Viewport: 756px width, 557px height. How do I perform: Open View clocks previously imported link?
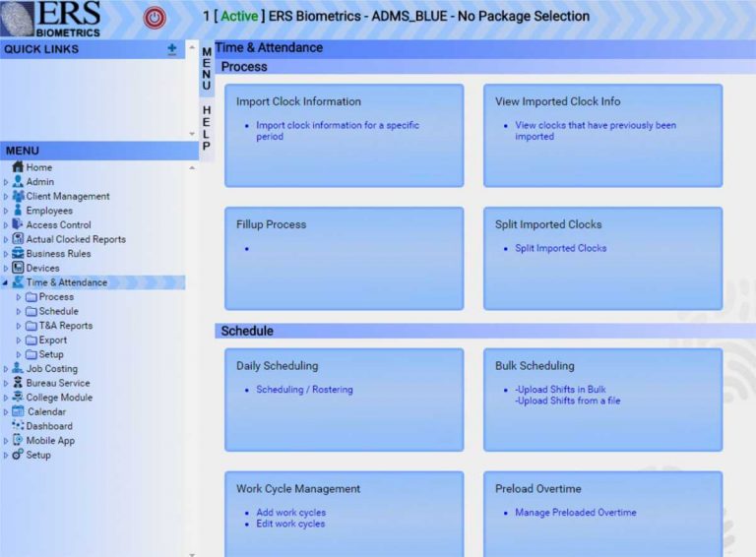(x=596, y=131)
